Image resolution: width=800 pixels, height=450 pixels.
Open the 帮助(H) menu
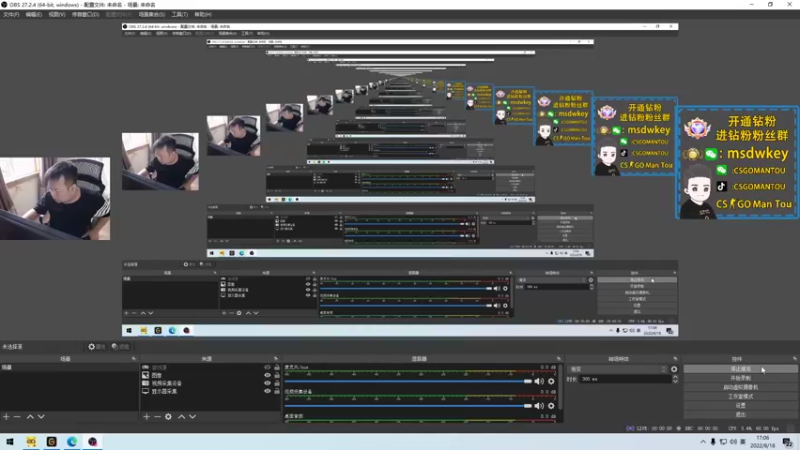pyautogui.click(x=203, y=14)
